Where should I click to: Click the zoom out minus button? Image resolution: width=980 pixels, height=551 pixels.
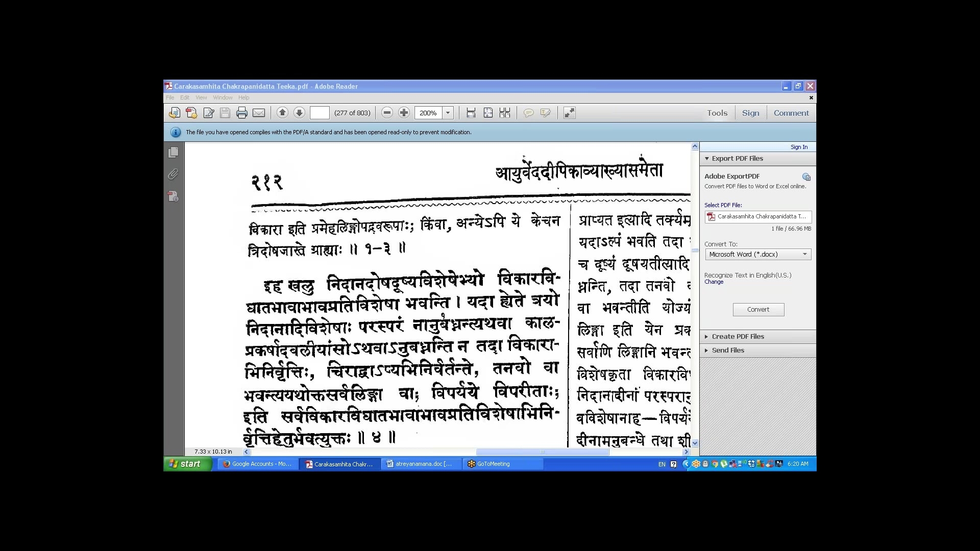point(387,113)
